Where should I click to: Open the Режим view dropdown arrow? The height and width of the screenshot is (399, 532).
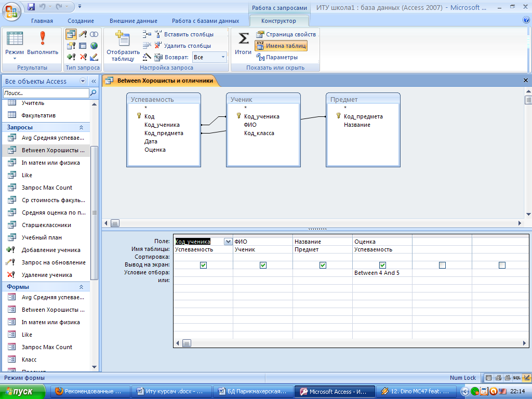(x=15, y=59)
